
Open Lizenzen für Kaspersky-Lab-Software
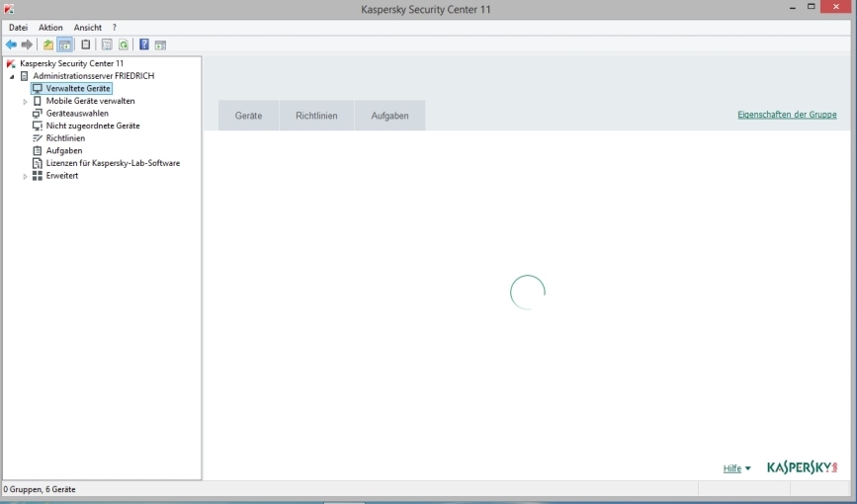[113, 163]
